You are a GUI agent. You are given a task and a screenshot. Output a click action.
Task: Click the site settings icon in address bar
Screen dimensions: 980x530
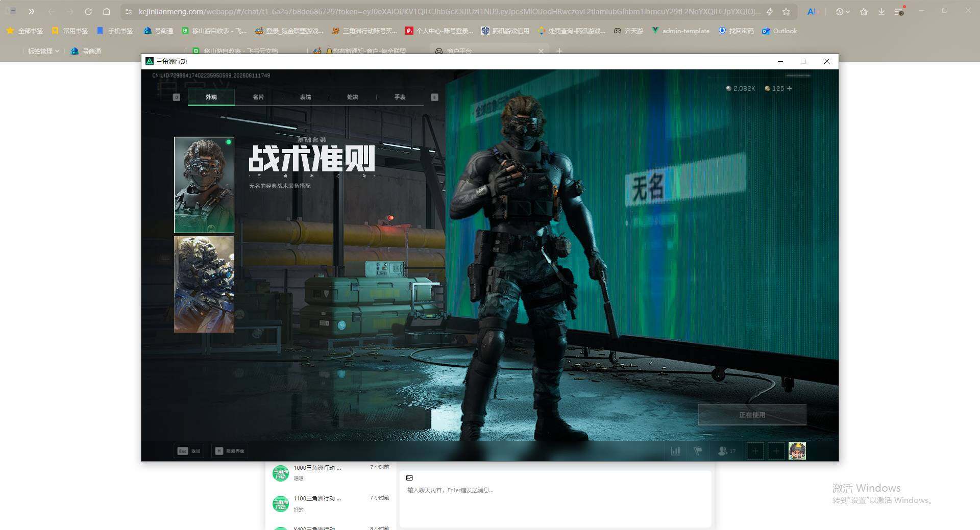coord(129,11)
